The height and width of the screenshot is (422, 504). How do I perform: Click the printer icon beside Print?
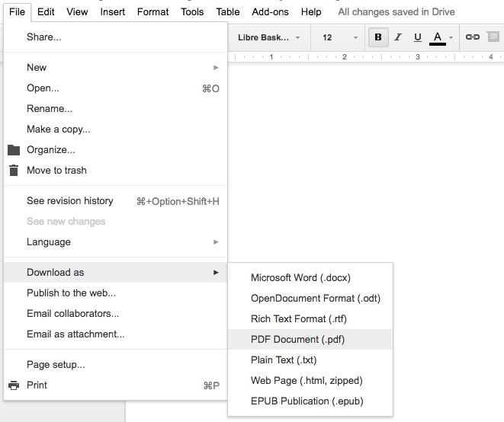tap(14, 385)
